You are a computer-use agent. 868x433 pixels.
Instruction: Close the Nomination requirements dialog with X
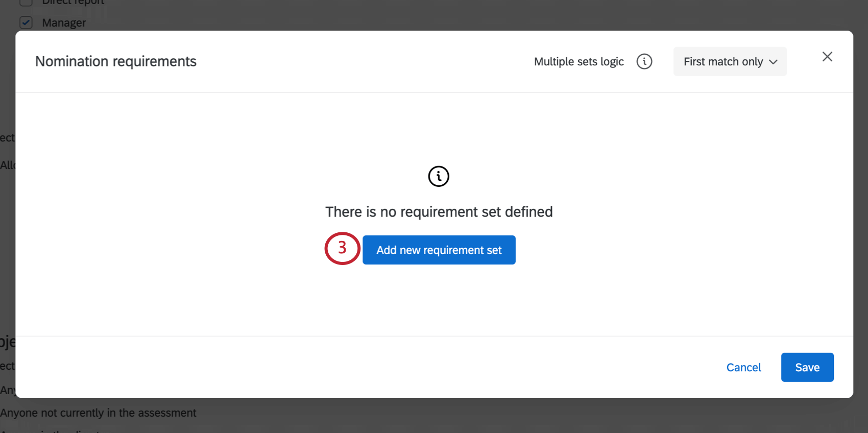827,57
